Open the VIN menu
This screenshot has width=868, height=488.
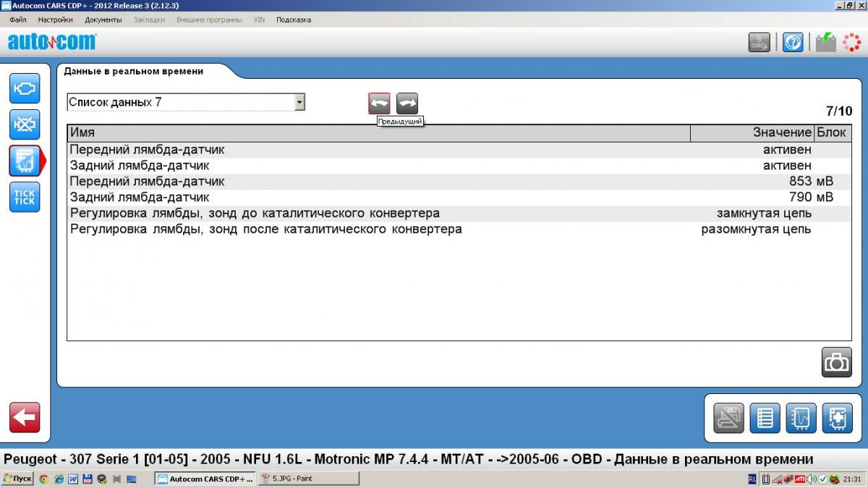click(x=259, y=20)
